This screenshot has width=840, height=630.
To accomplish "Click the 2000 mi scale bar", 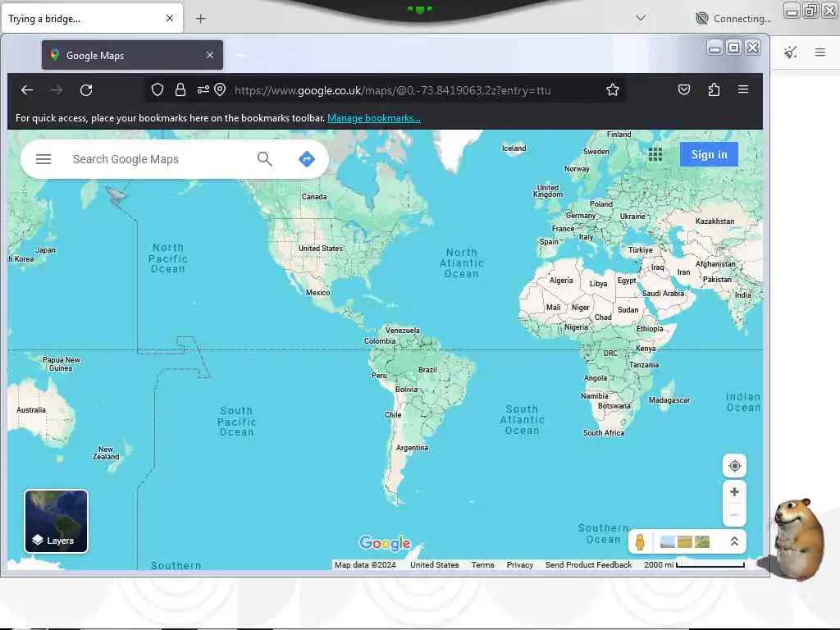I will click(x=694, y=564).
